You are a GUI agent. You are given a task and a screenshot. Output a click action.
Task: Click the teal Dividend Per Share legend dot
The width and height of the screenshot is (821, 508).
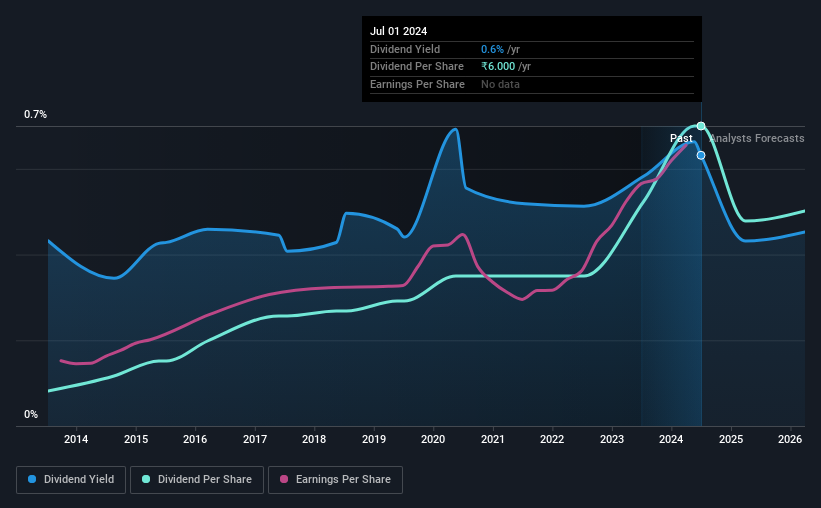[x=146, y=479]
